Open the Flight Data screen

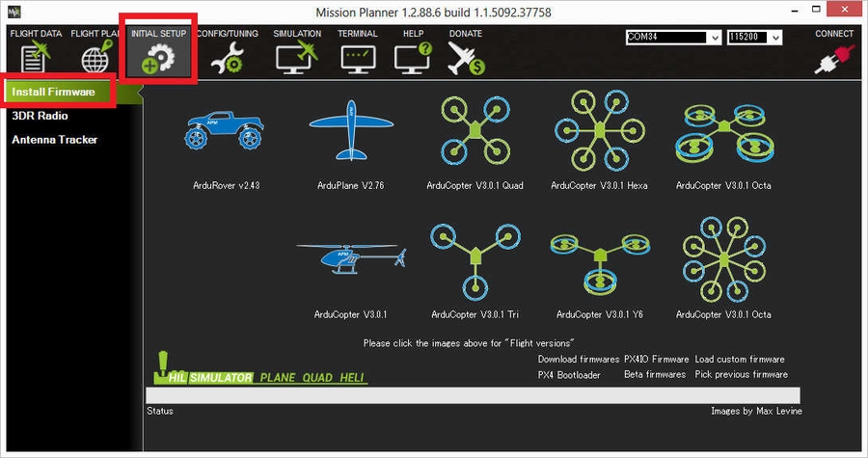click(36, 55)
